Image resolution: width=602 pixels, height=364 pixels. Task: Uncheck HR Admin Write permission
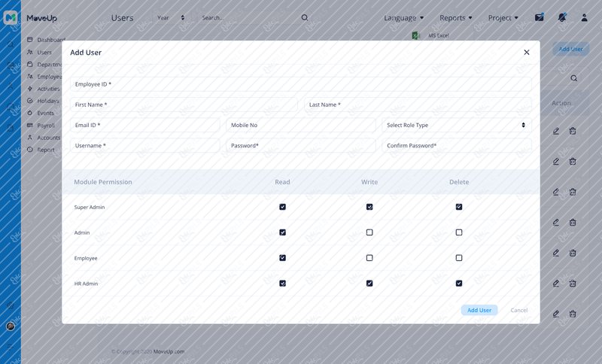369,284
